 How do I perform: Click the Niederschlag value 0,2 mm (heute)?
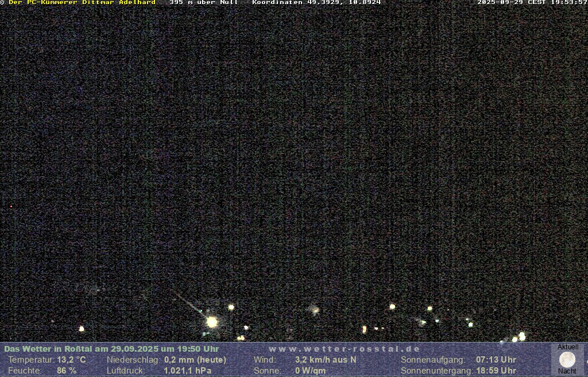pyautogui.click(x=195, y=360)
